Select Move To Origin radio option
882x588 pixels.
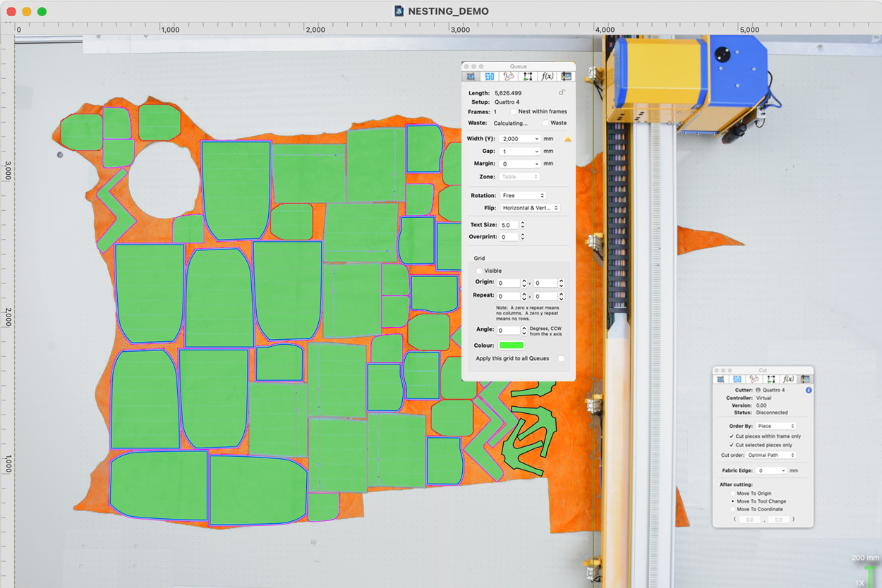coord(732,494)
